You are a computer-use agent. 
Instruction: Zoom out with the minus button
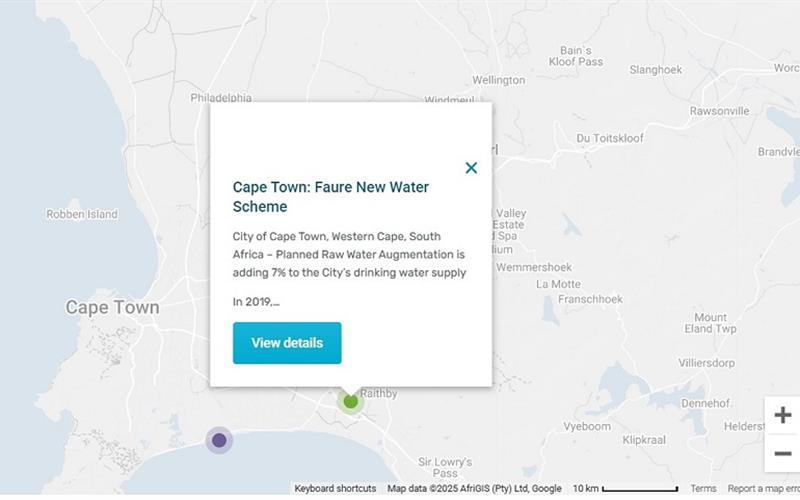point(783,453)
